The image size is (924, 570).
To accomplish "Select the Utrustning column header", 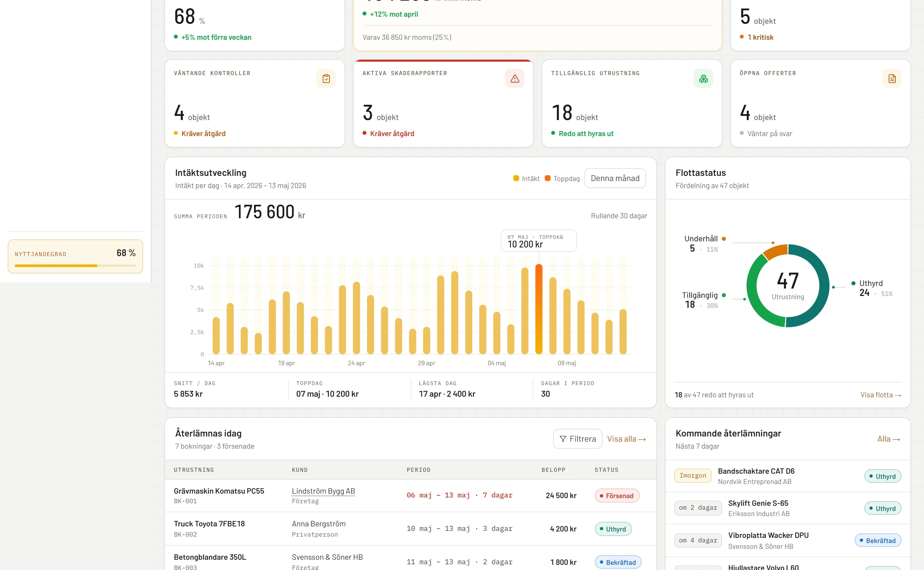I will (x=194, y=470).
